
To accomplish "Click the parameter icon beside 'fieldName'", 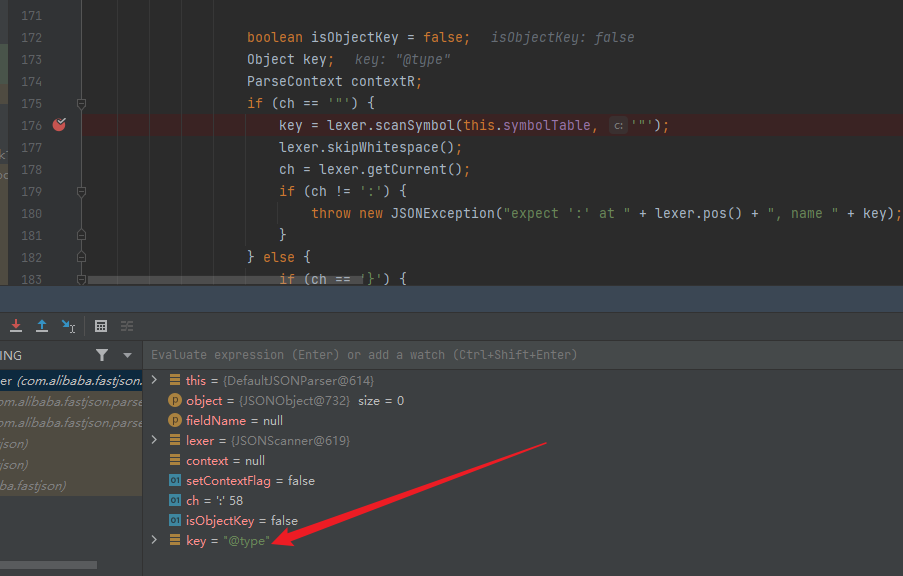I will coord(174,420).
